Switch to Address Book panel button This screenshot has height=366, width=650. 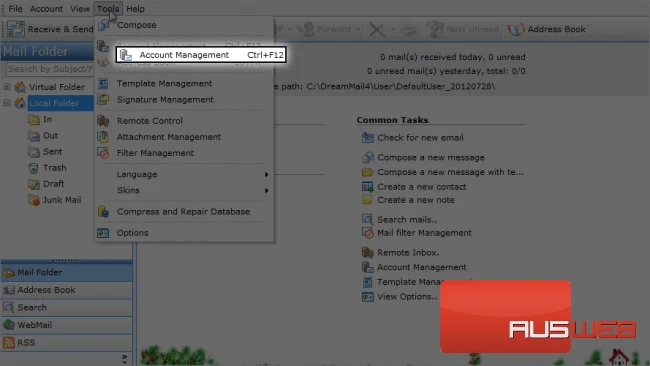coord(66,290)
